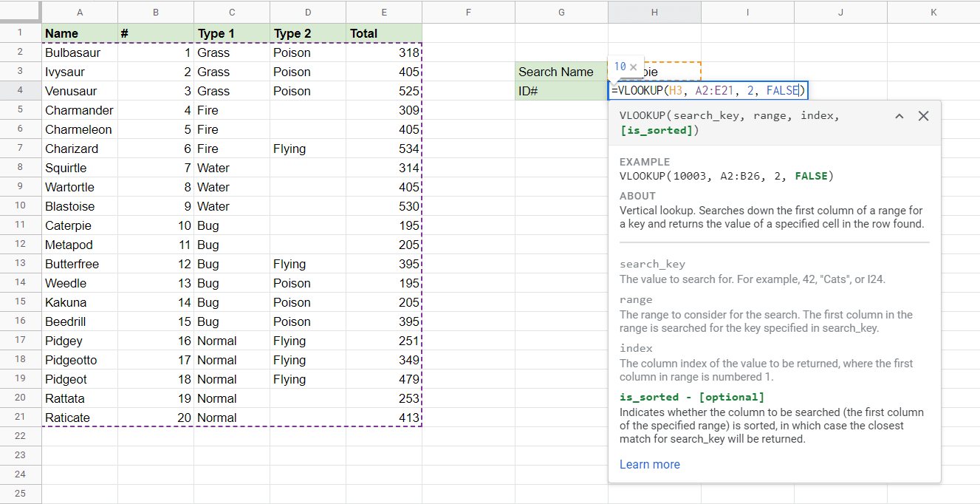
Task: Select the column K header
Action: click(933, 12)
